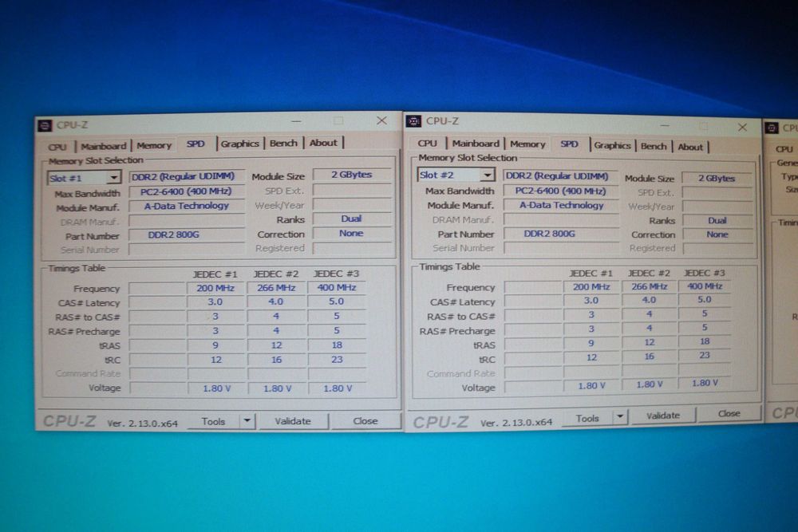
Task: Click tRC value 16 in Slot #2 window
Action: 650,357
